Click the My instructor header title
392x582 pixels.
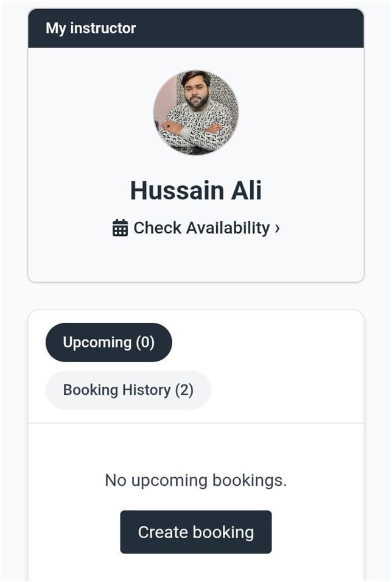(x=91, y=28)
